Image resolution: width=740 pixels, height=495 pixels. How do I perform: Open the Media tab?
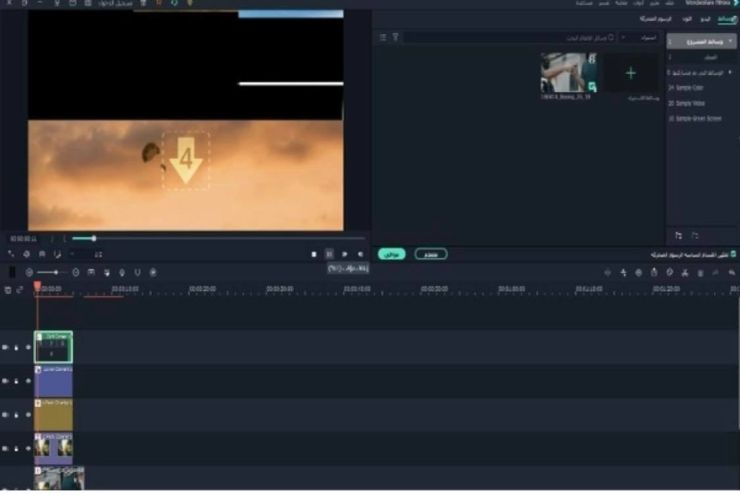[x=726, y=19]
